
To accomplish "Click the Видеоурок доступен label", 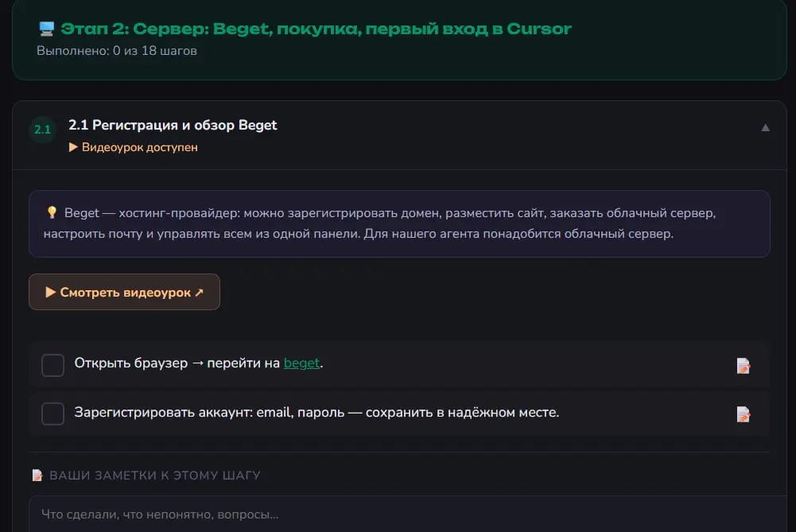I will 133,147.
